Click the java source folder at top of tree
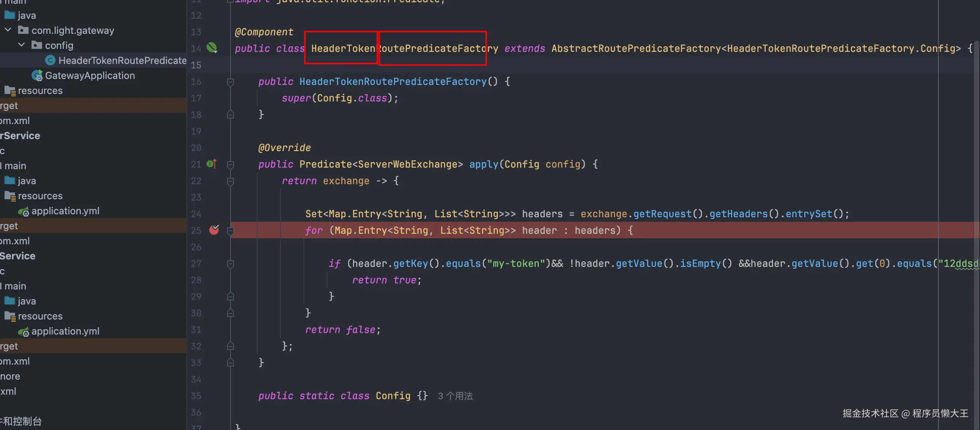 (26, 15)
